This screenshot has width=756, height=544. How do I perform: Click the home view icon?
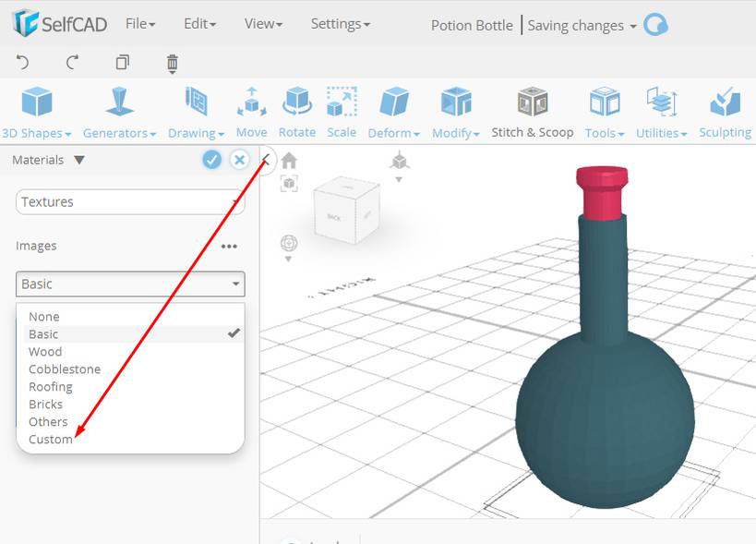289,161
